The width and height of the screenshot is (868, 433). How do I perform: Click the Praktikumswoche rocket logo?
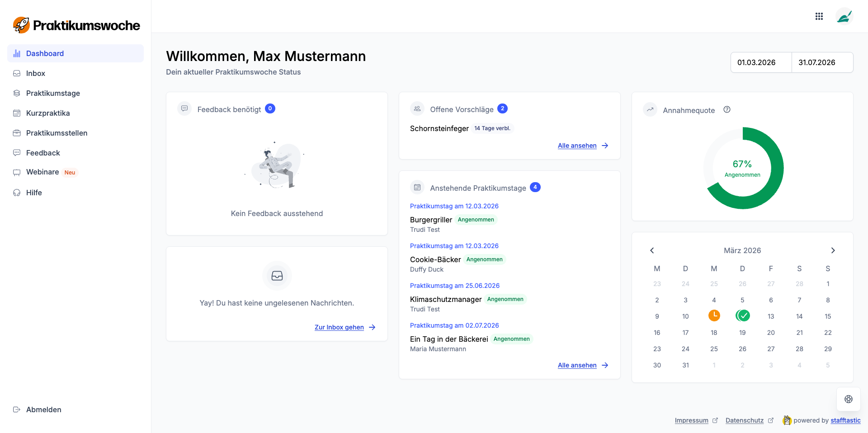pos(21,25)
